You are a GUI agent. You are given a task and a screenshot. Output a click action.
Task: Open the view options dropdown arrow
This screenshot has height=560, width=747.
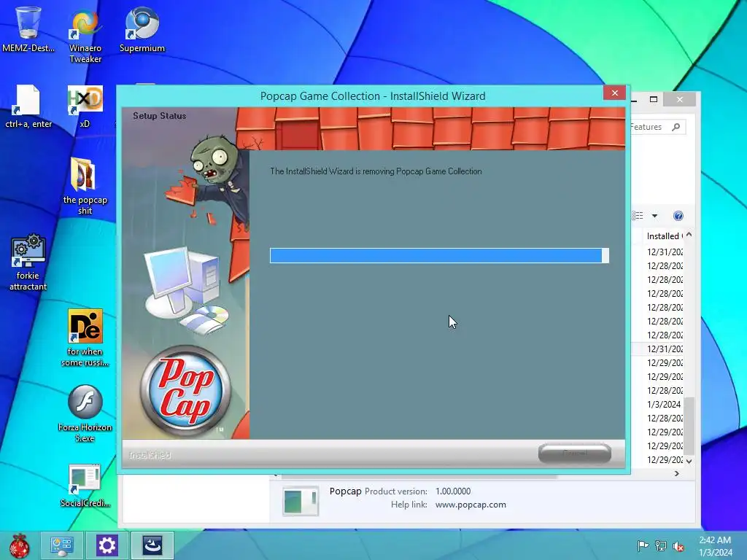(x=654, y=216)
